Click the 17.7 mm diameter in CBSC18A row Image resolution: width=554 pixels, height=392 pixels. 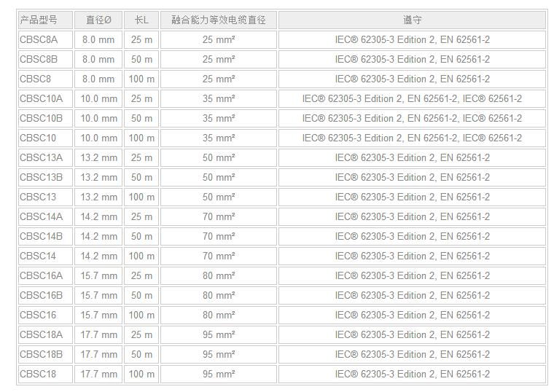click(x=98, y=334)
